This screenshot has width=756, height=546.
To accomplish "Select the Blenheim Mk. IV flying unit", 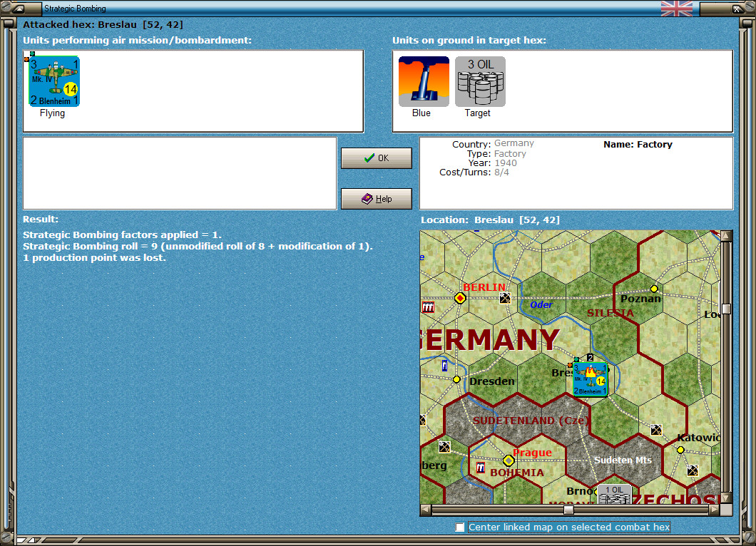I will tap(54, 81).
